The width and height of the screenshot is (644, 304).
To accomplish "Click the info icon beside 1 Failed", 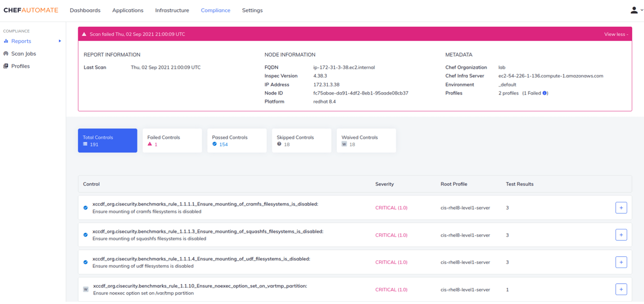I will click(545, 93).
